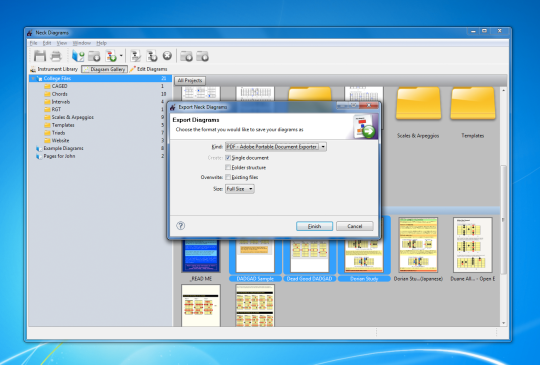Image resolution: width=540 pixels, height=365 pixels.
Task: Click the gallery vertical scrollbar thumb
Action: pos(503,219)
